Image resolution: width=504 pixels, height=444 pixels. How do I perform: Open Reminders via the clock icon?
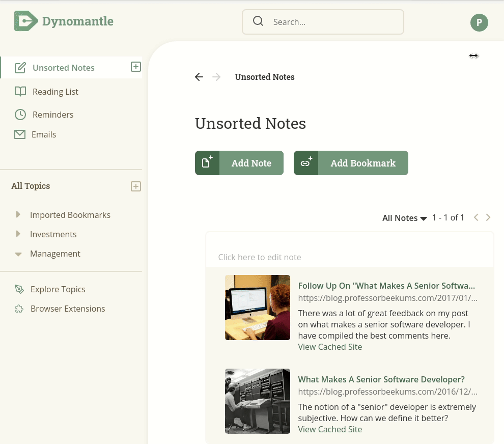[20, 115]
